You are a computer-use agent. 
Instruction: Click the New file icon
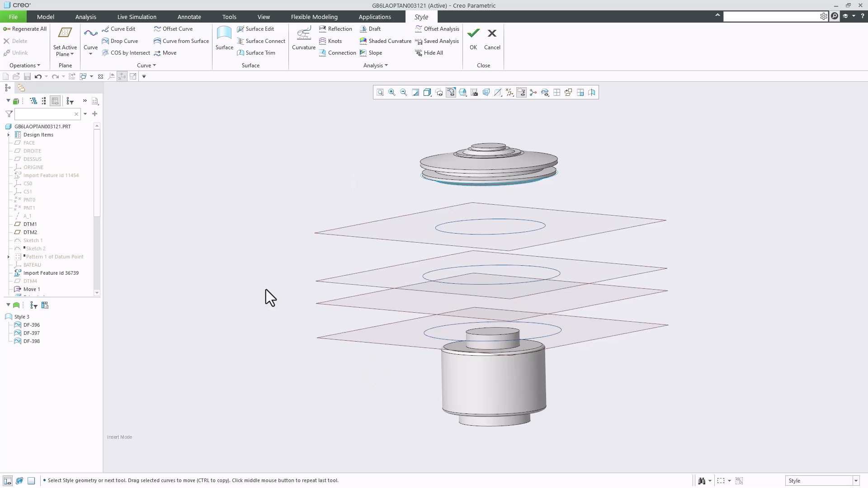[6, 76]
